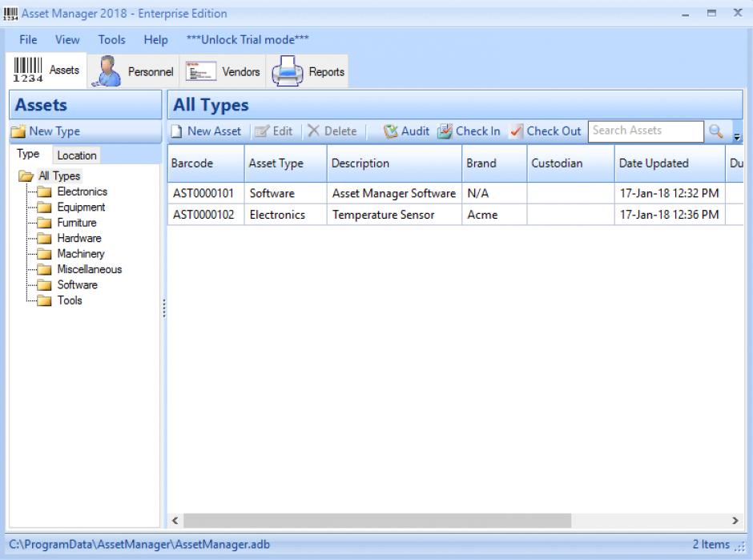Click the Miscellaneous folder icon

tap(44, 269)
